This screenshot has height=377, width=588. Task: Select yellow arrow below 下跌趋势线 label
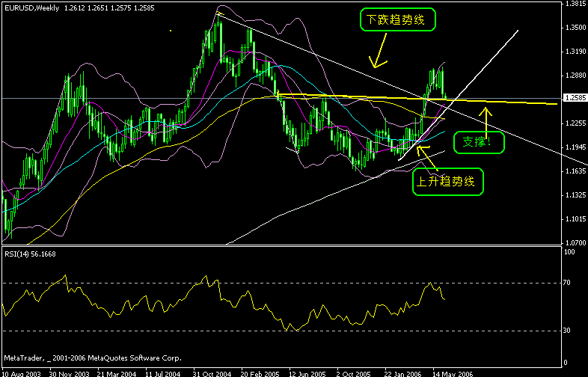pos(379,51)
